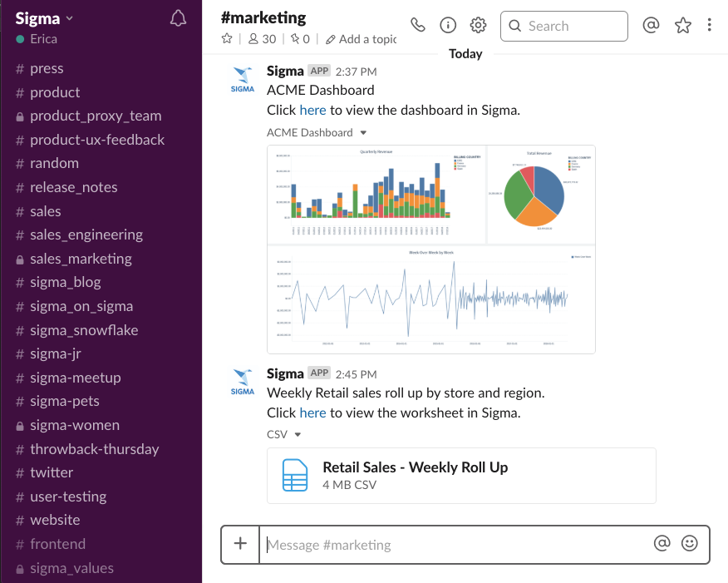728x583 pixels.
Task: Click the #marketing channel title
Action: [263, 17]
